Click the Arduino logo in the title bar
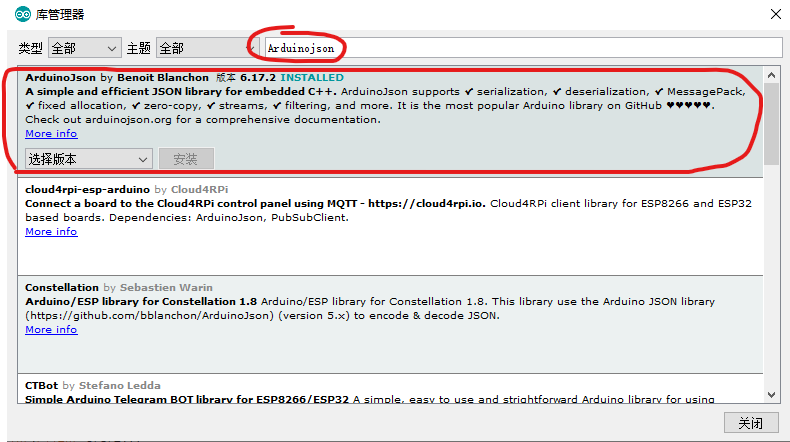This screenshot has height=442, width=790. (x=23, y=14)
